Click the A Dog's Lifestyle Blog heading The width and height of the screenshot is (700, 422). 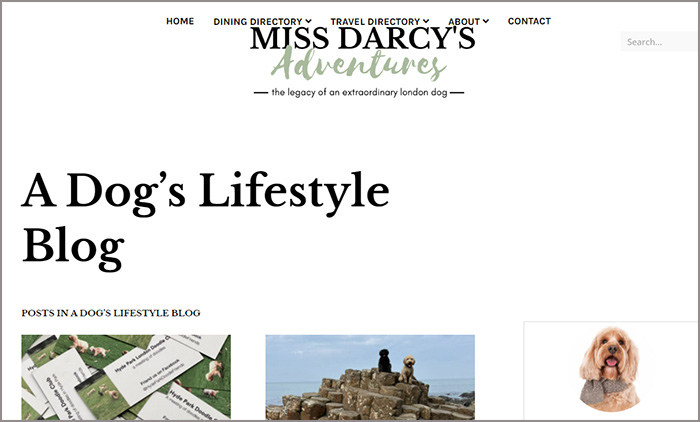pos(205,220)
